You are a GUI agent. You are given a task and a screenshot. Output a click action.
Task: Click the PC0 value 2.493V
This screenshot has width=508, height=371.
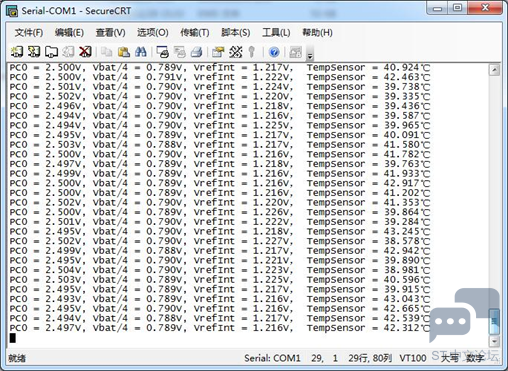64,299
